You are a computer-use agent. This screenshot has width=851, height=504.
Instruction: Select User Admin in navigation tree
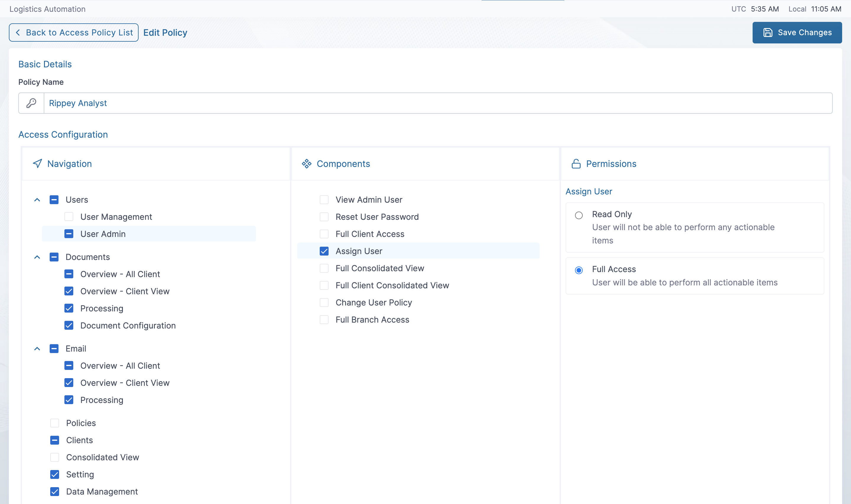[x=103, y=234]
